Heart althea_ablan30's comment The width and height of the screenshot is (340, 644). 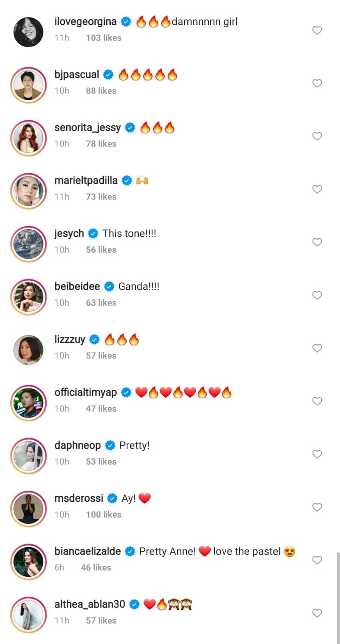pos(317,613)
